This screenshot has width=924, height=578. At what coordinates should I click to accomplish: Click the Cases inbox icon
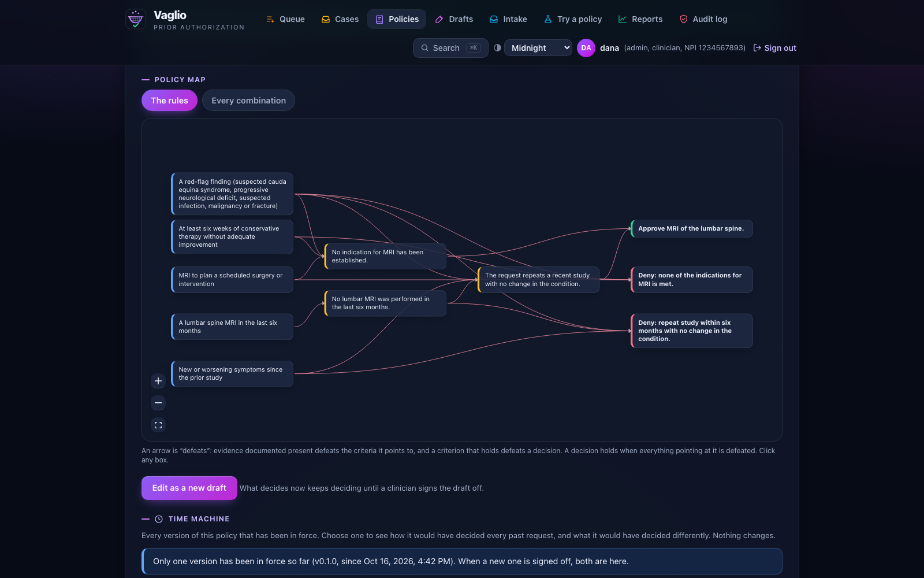(x=326, y=19)
